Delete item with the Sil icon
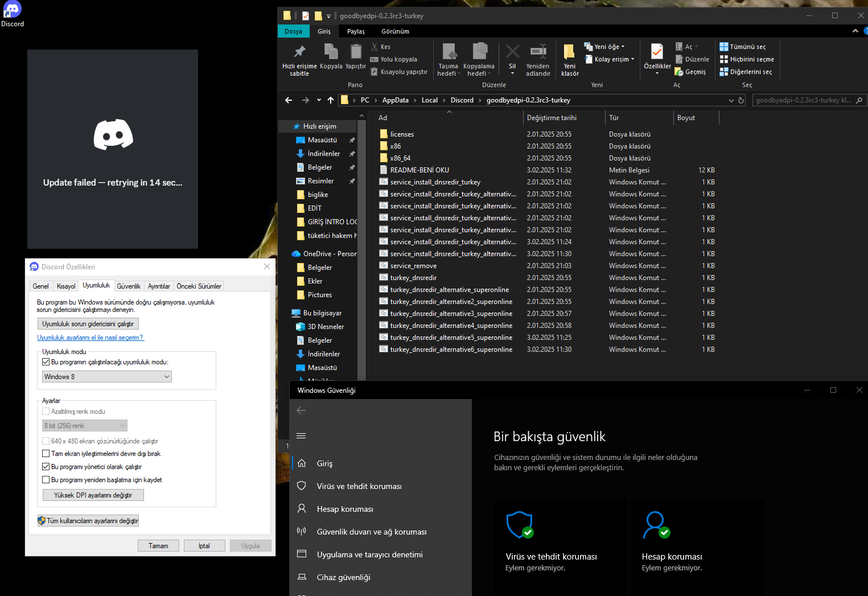 (x=512, y=60)
